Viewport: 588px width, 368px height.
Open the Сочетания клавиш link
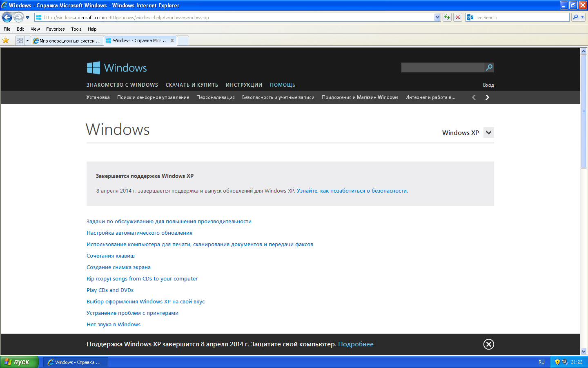111,256
